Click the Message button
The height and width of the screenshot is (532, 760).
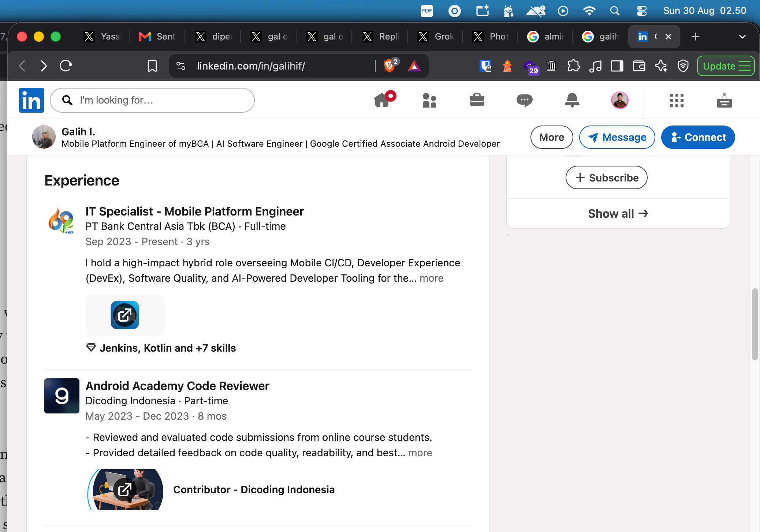[x=617, y=137]
